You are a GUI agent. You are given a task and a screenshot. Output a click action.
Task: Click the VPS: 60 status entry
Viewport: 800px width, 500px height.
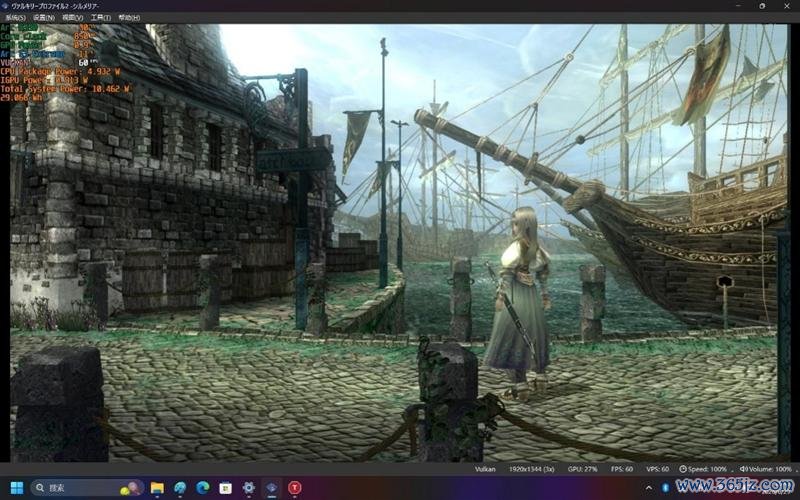(657, 469)
